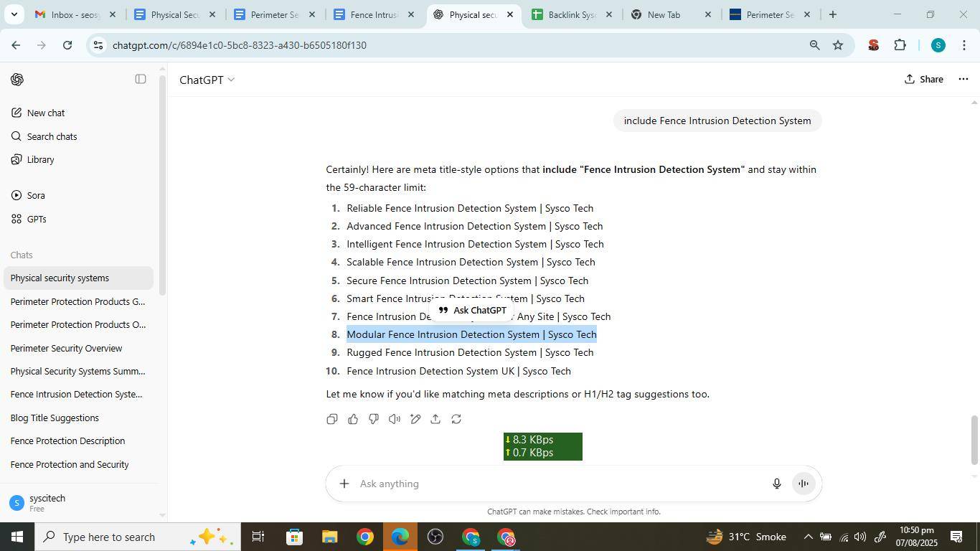Image resolution: width=980 pixels, height=551 pixels.
Task: Open the Chrome three-dot menu
Action: point(963,45)
